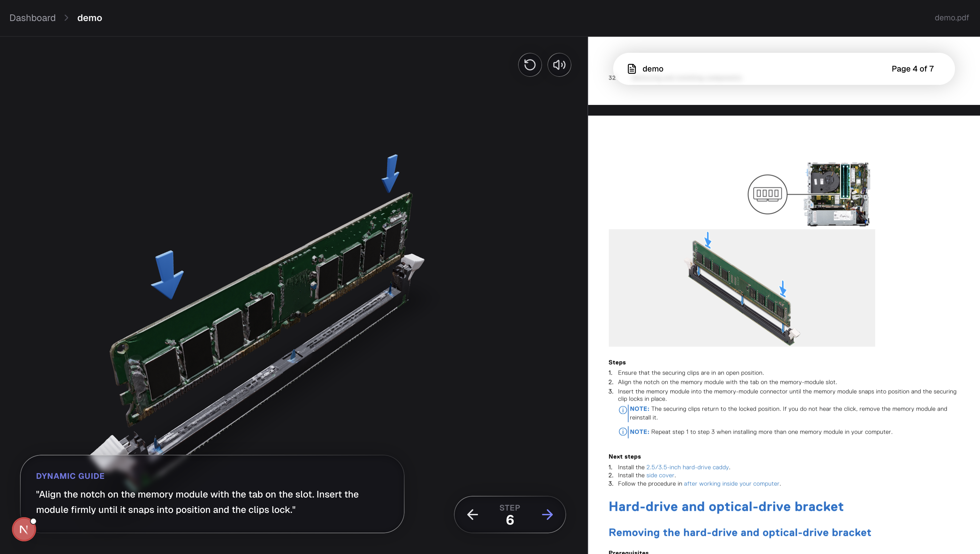Click the red N avatar badge
This screenshot has height=554, width=980.
pos(24,529)
